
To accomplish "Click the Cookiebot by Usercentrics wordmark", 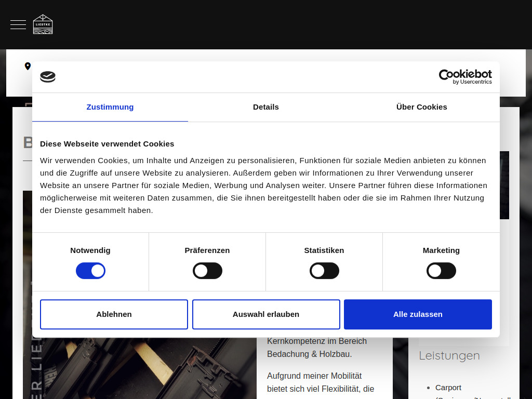I will [465, 76].
